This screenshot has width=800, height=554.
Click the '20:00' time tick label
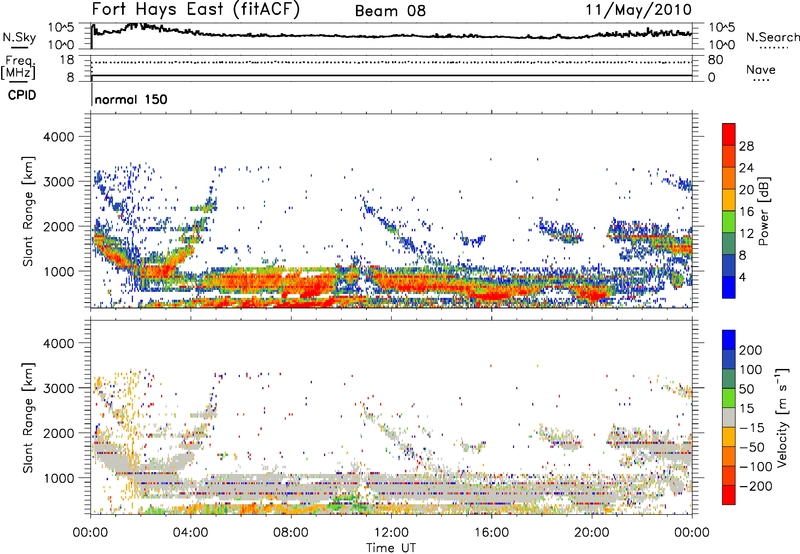click(x=592, y=533)
